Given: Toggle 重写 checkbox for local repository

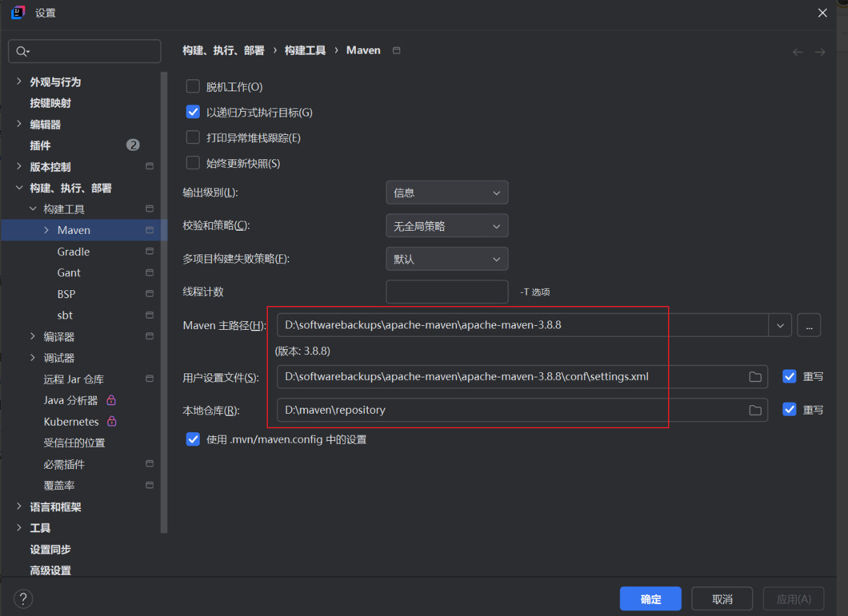Looking at the screenshot, I should pyautogui.click(x=789, y=409).
